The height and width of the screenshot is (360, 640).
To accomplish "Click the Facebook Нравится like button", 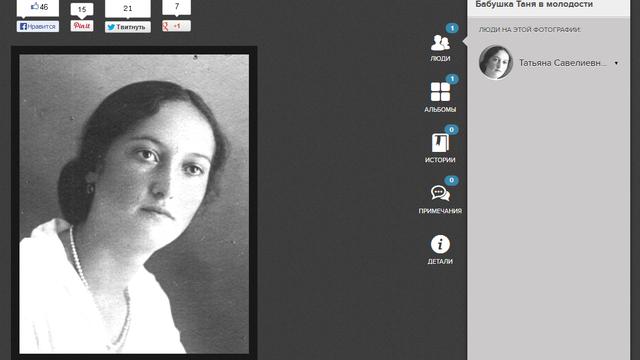I will pos(38,27).
